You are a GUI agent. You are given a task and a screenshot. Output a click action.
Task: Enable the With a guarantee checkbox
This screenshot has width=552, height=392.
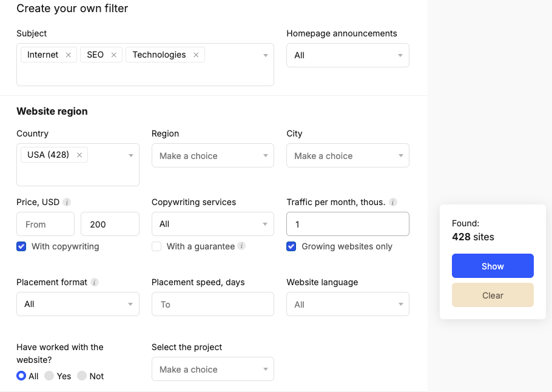[x=157, y=246]
